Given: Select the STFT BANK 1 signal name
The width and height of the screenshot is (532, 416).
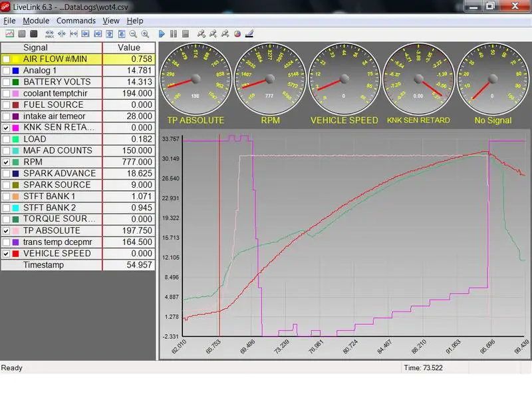Looking at the screenshot, I should click(49, 196).
